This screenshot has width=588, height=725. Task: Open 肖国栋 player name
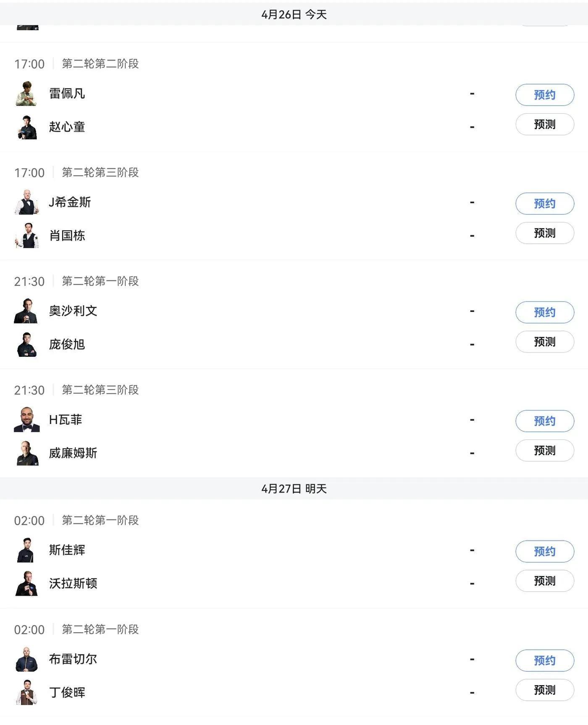(67, 236)
